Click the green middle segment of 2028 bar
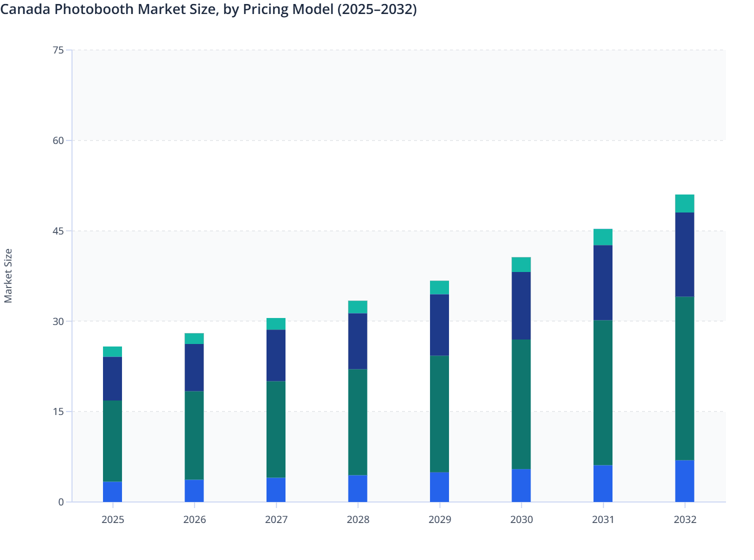 [x=358, y=420]
